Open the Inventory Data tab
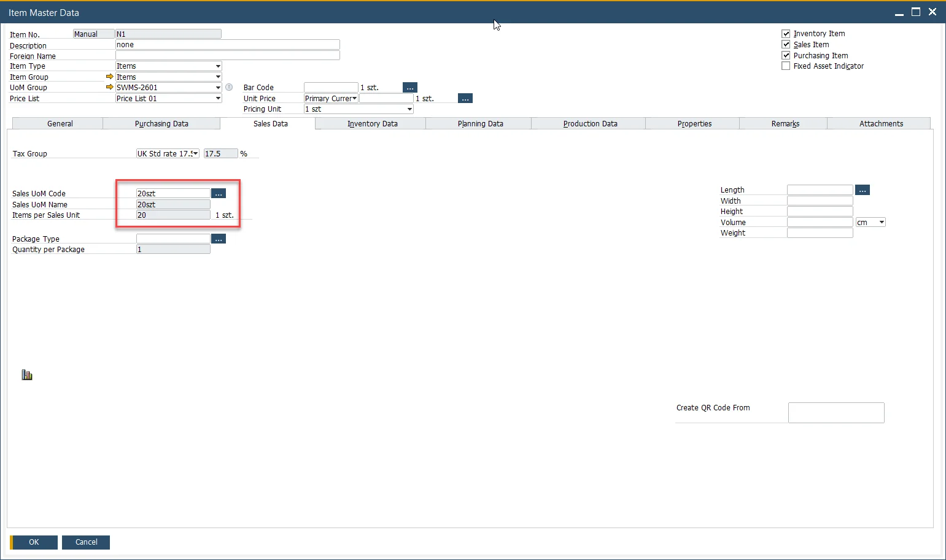946x560 pixels. (372, 124)
